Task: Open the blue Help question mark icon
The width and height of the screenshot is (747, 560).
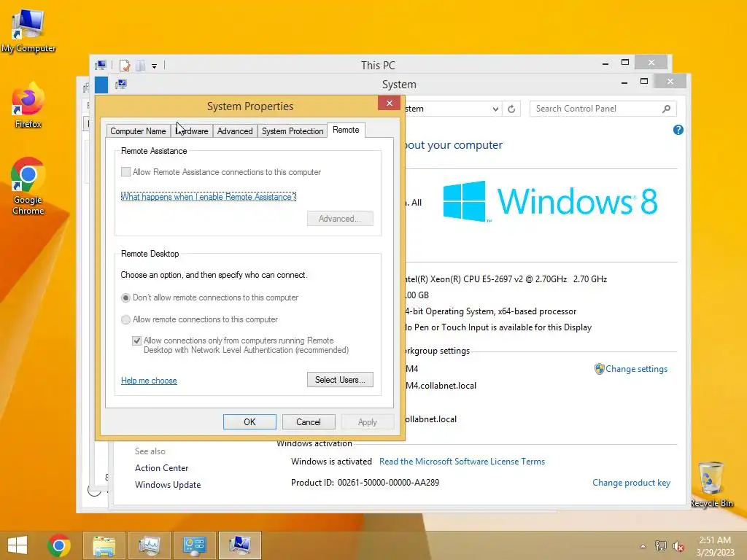Action: click(678, 130)
